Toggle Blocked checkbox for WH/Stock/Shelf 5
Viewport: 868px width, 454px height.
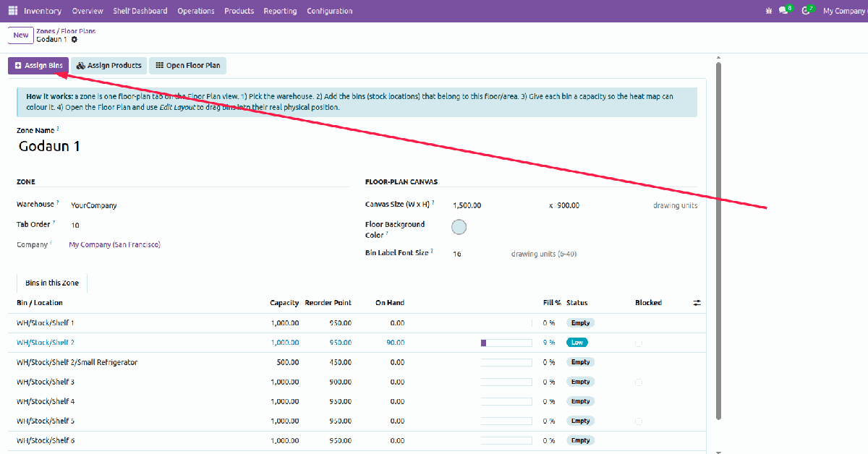point(639,421)
